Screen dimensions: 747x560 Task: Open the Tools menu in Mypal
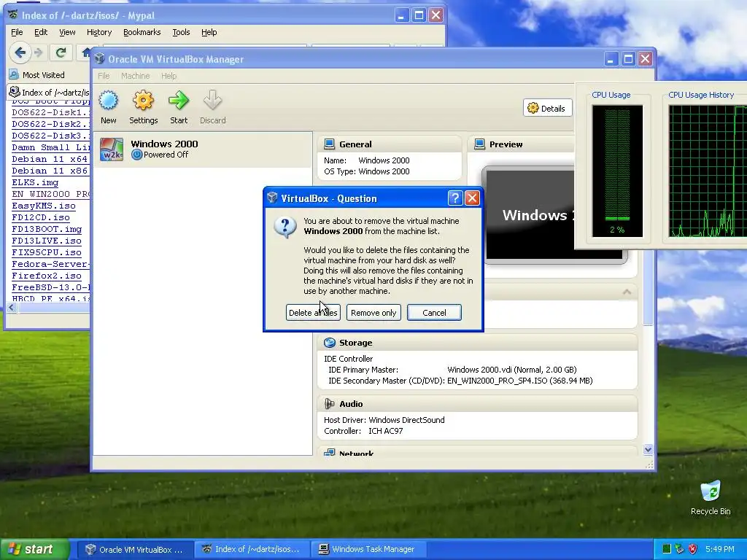[x=181, y=32]
